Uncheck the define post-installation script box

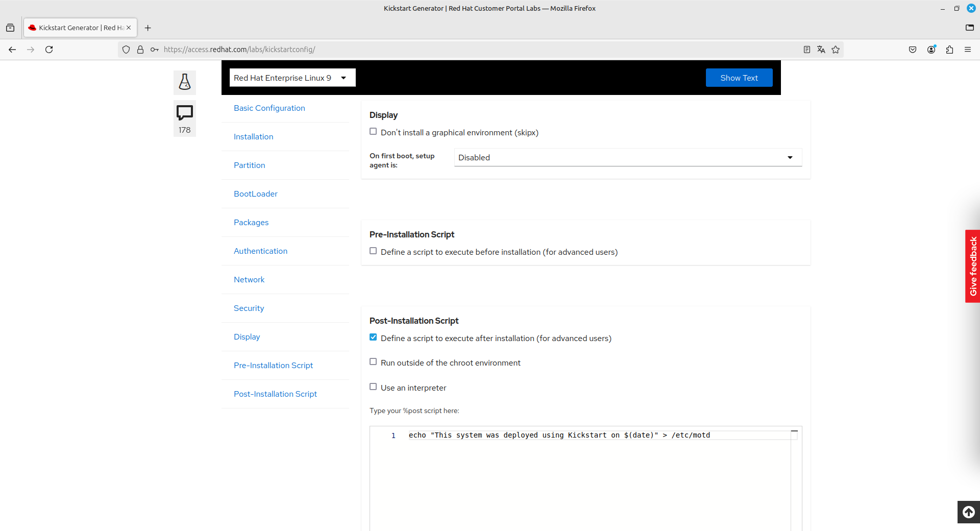(x=373, y=337)
